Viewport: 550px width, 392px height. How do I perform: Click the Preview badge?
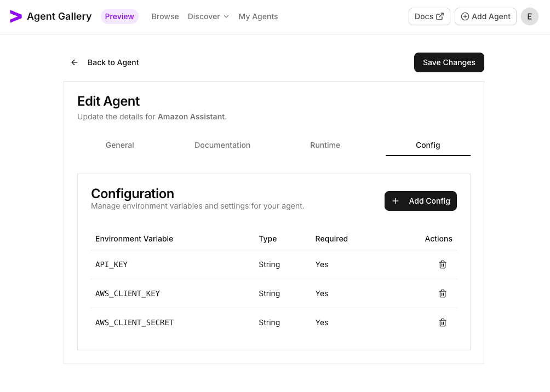click(119, 16)
